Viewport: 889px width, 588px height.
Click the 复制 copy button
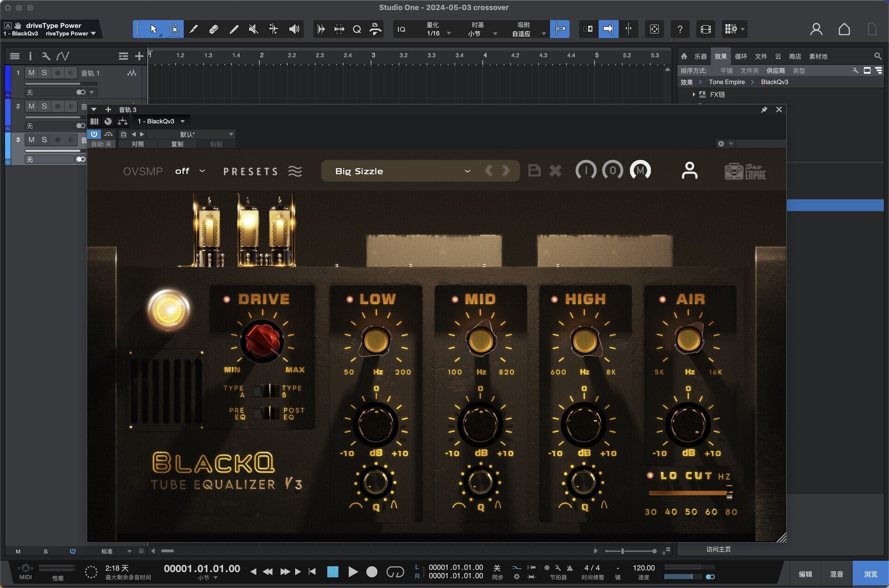pos(177,144)
